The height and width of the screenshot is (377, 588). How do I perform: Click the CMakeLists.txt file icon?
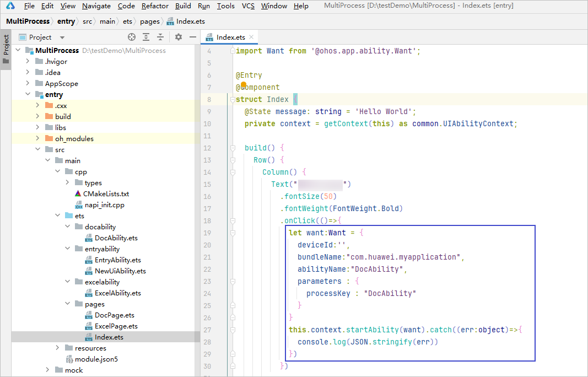click(78, 194)
